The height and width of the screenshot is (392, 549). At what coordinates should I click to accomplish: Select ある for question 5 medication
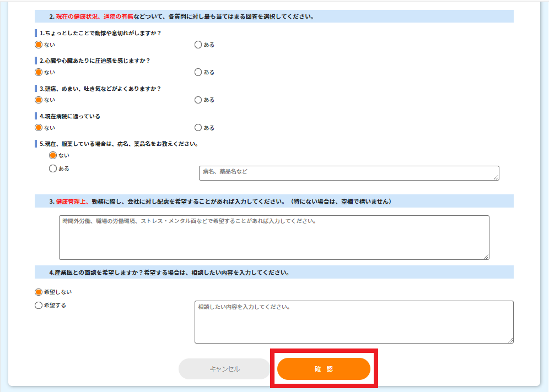coord(53,168)
